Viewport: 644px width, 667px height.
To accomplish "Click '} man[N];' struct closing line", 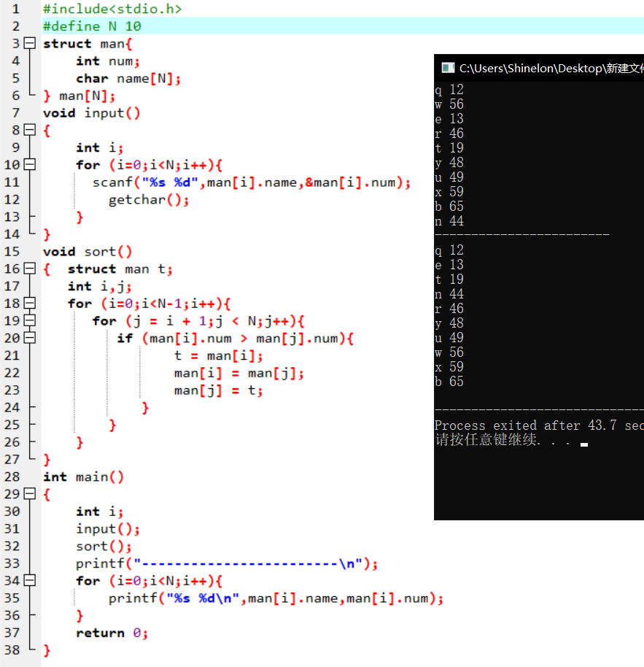I will coord(79,96).
